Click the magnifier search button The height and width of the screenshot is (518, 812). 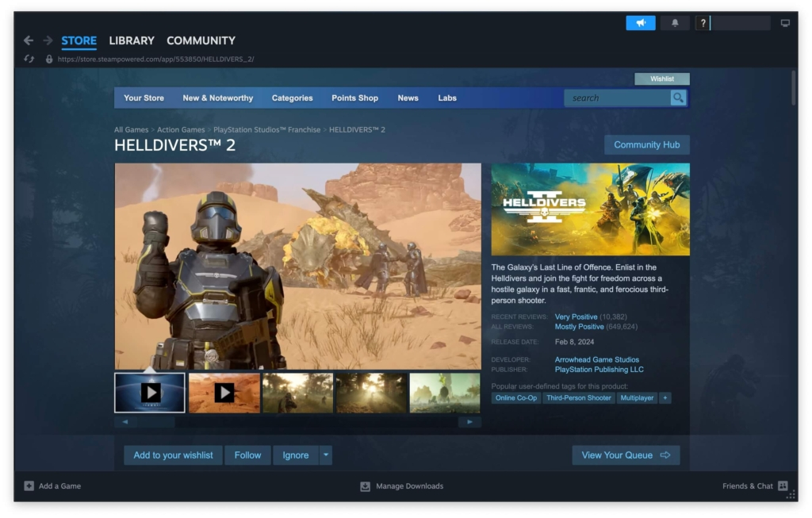tap(678, 98)
